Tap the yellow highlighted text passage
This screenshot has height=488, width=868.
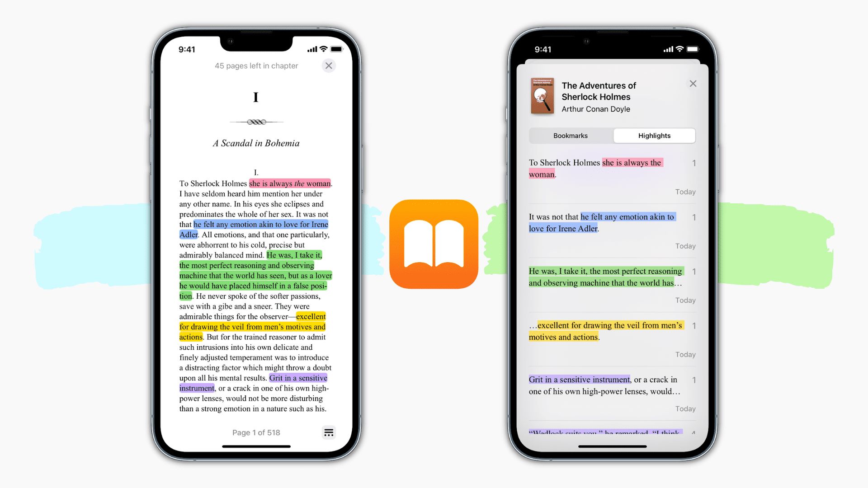252,327
